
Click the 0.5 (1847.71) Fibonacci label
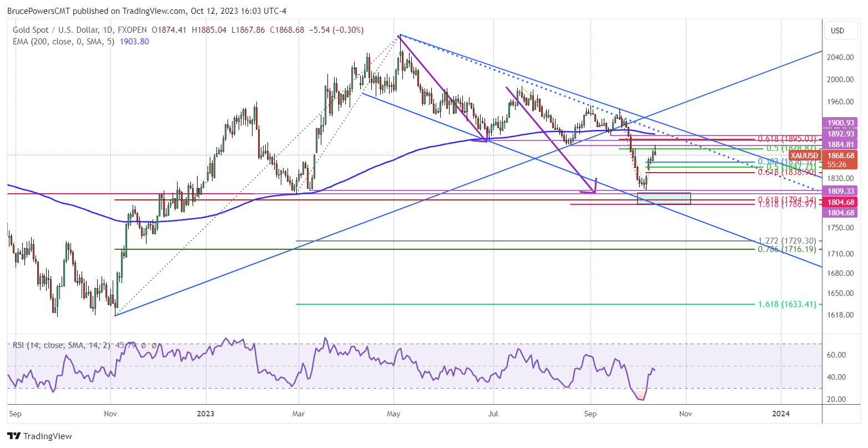tap(791, 167)
